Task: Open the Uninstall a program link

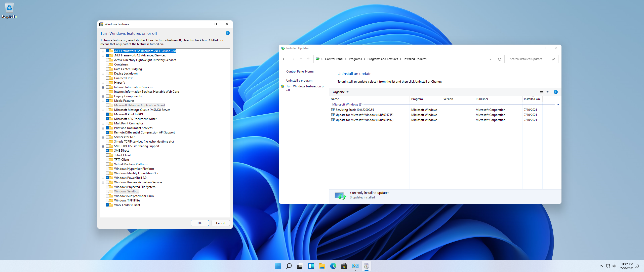Action: pos(299,81)
